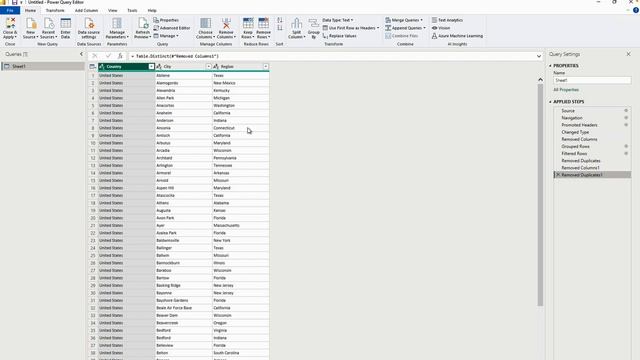The height and width of the screenshot is (360, 640).
Task: Open the Country column filter dropdown
Action: [151, 67]
